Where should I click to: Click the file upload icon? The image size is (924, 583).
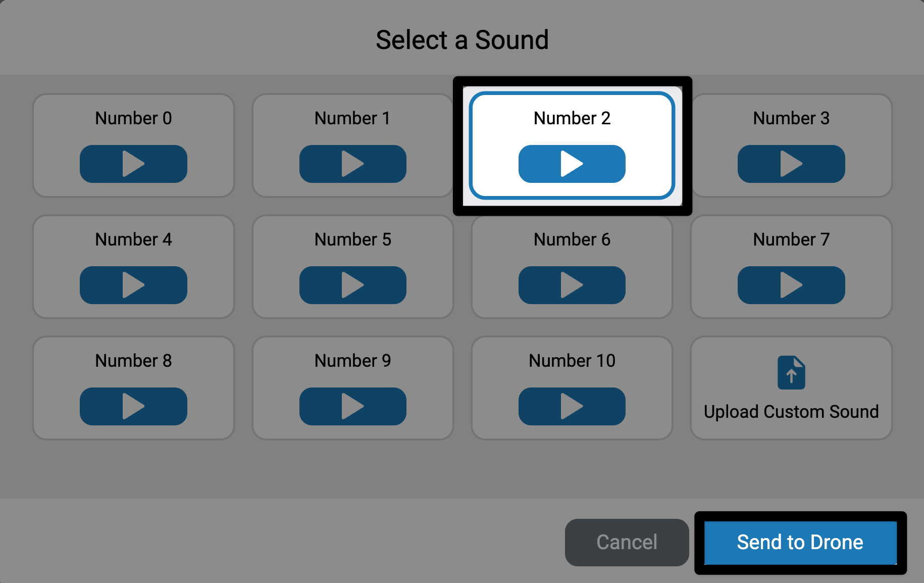791,372
